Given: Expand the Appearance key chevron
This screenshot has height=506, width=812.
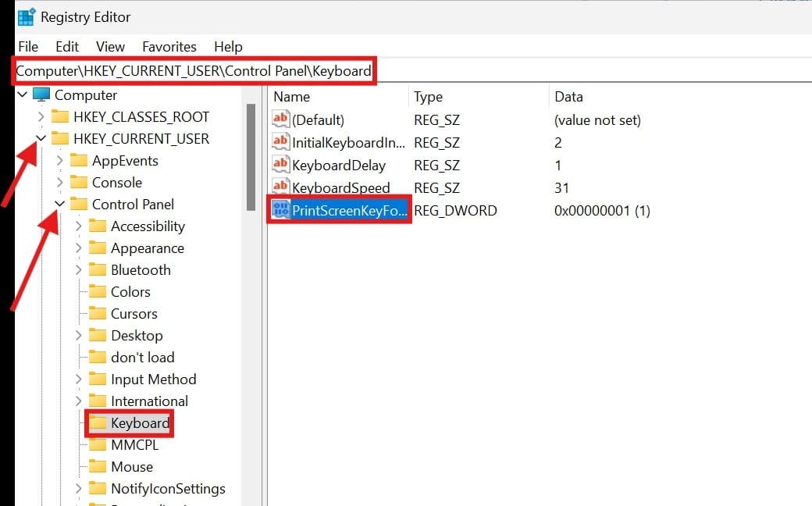Looking at the screenshot, I should point(78,248).
